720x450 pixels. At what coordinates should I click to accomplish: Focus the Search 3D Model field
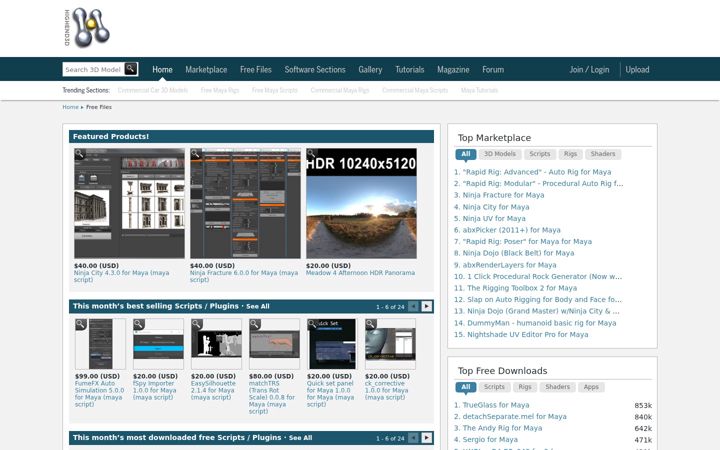[x=94, y=69]
